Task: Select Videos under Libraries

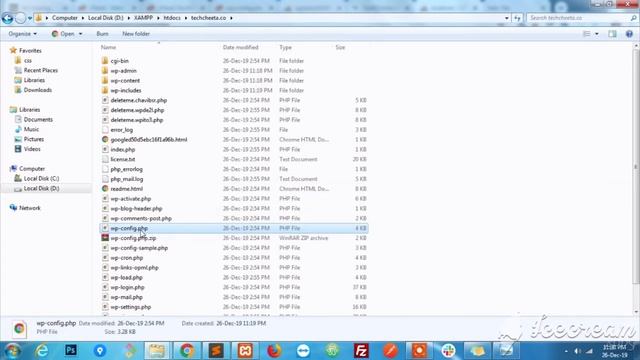Action: [x=32, y=149]
